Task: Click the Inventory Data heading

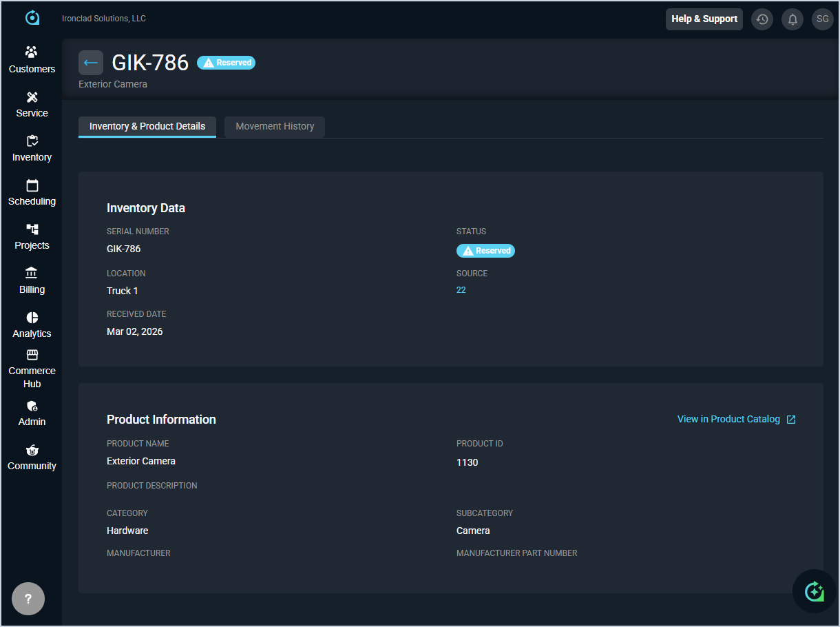Action: click(x=146, y=208)
